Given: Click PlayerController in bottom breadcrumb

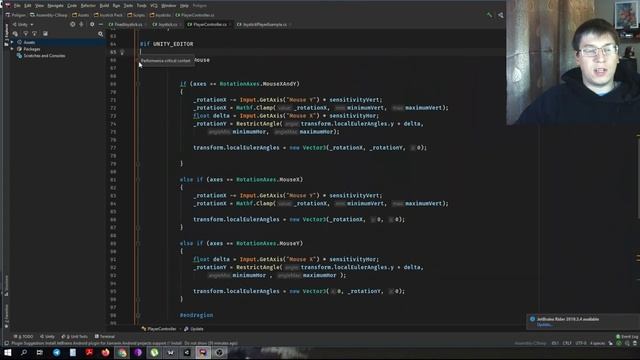Looking at the screenshot, I should [x=159, y=329].
